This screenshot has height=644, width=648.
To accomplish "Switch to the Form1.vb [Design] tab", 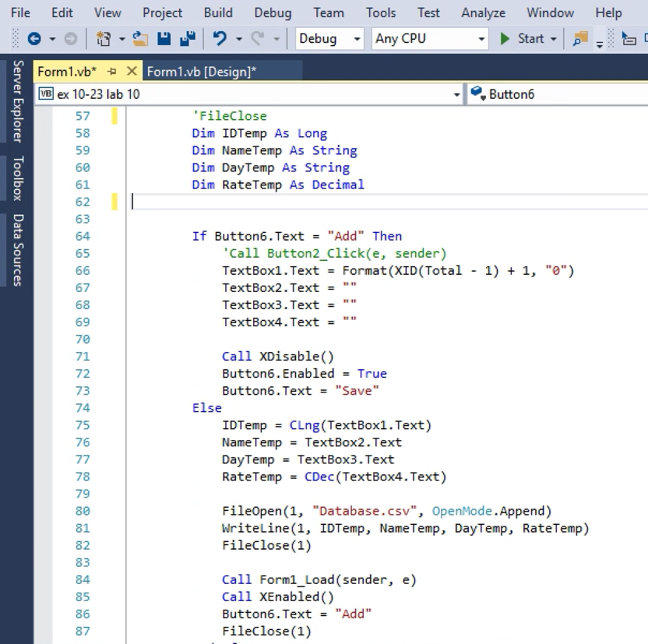I will click(x=202, y=72).
